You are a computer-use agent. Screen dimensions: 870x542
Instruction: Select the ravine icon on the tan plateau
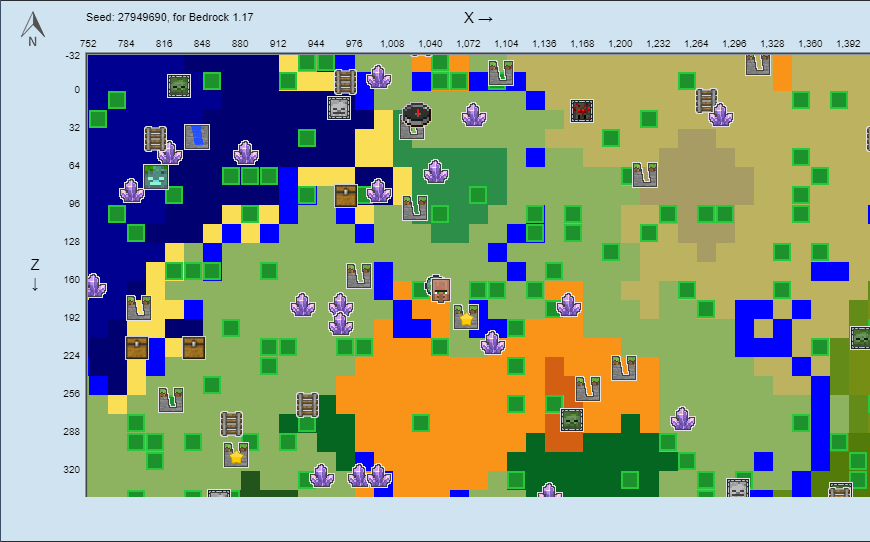coord(645,176)
